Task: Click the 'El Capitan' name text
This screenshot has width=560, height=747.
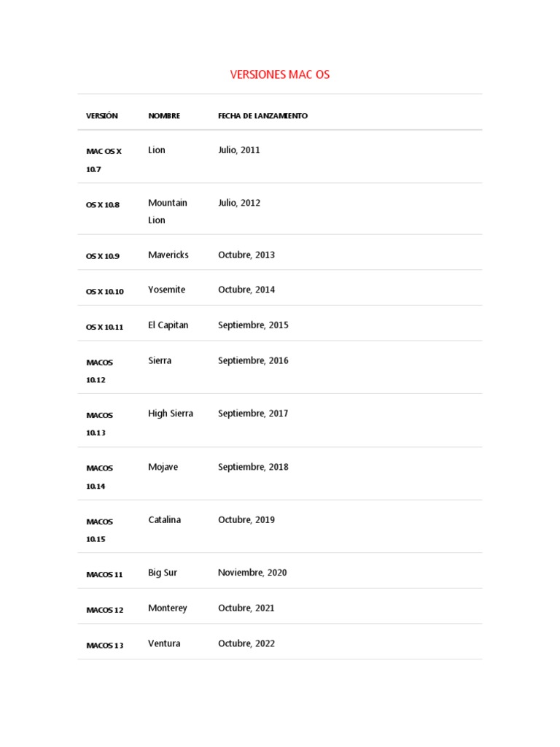Action: click(168, 325)
